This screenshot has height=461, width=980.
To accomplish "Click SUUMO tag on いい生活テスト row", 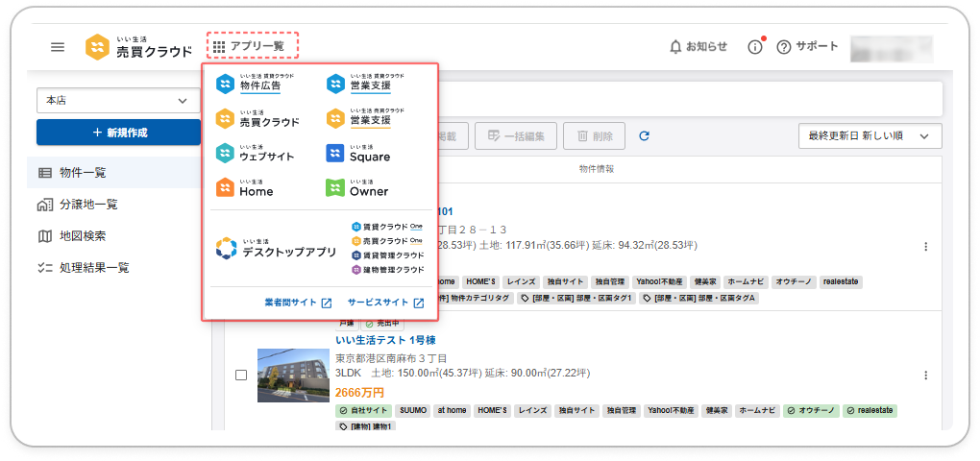I will point(412,411).
